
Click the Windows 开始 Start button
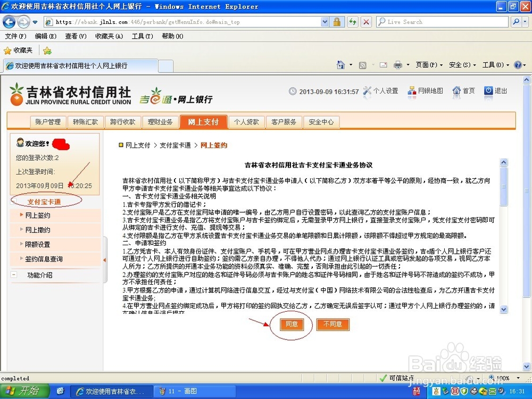[25, 391]
